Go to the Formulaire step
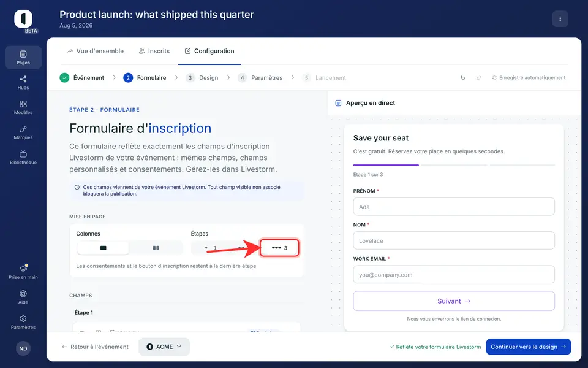Viewport: 588px width, 368px height. pyautogui.click(x=145, y=78)
